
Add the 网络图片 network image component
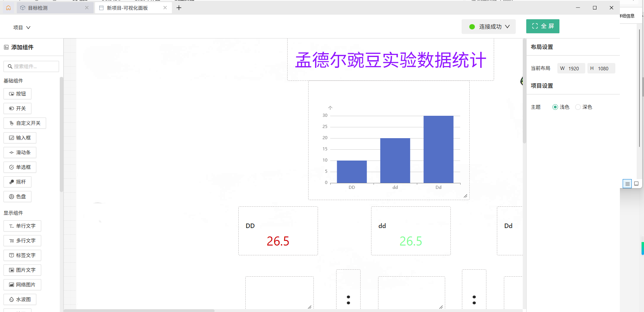22,285
